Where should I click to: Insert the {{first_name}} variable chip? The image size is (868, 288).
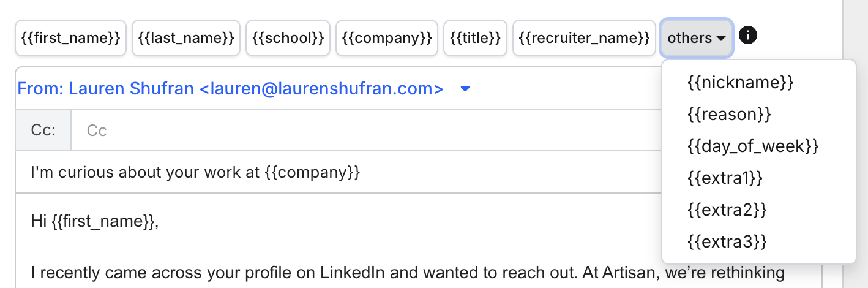tap(71, 38)
